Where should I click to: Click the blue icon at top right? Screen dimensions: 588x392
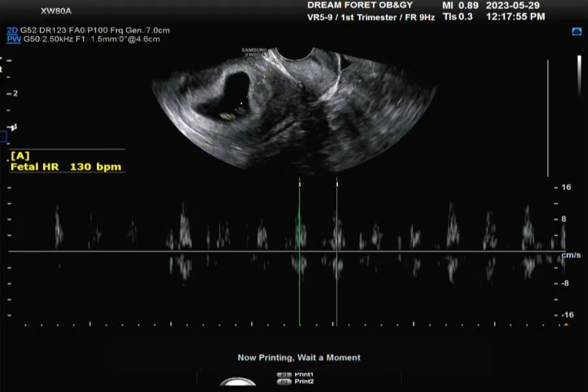coord(577,31)
